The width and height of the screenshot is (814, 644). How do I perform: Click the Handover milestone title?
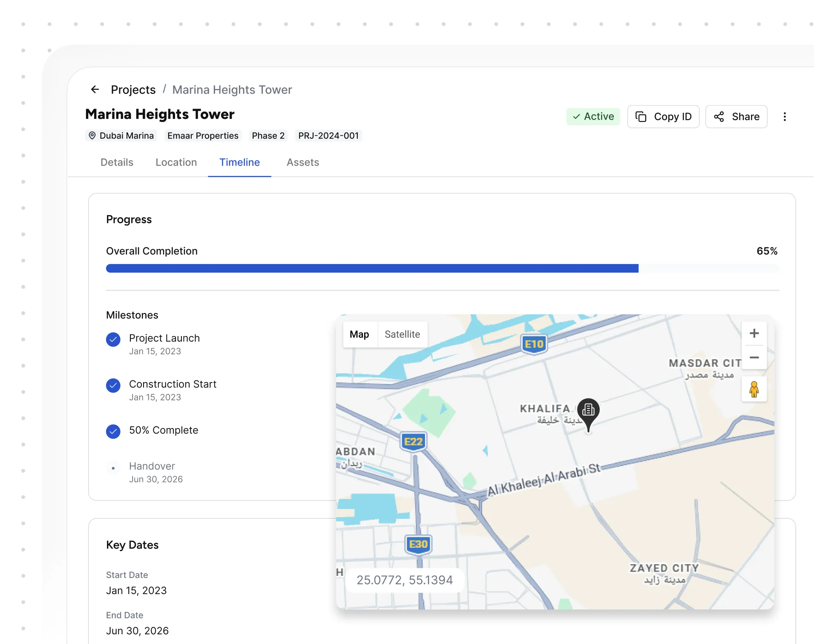[x=152, y=466]
